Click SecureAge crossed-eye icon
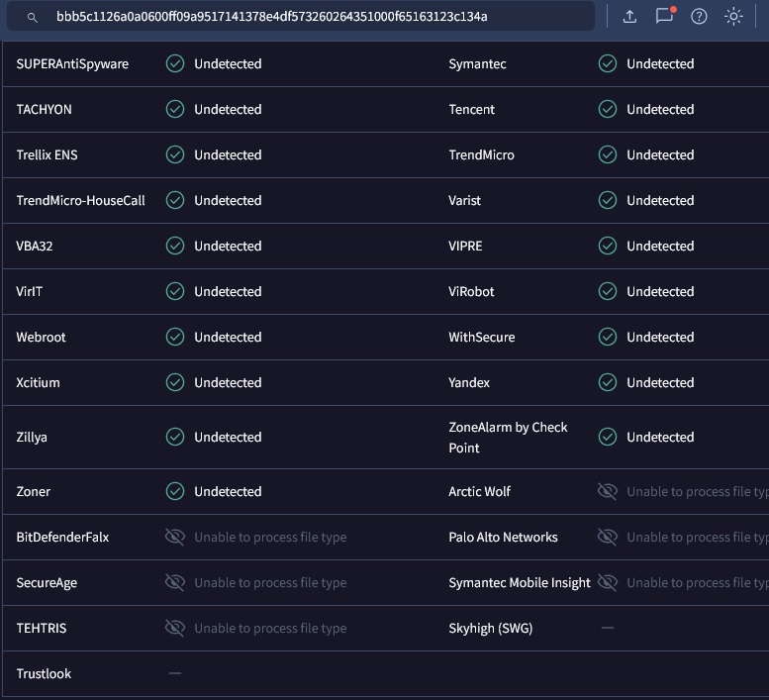The width and height of the screenshot is (769, 700). click(175, 582)
